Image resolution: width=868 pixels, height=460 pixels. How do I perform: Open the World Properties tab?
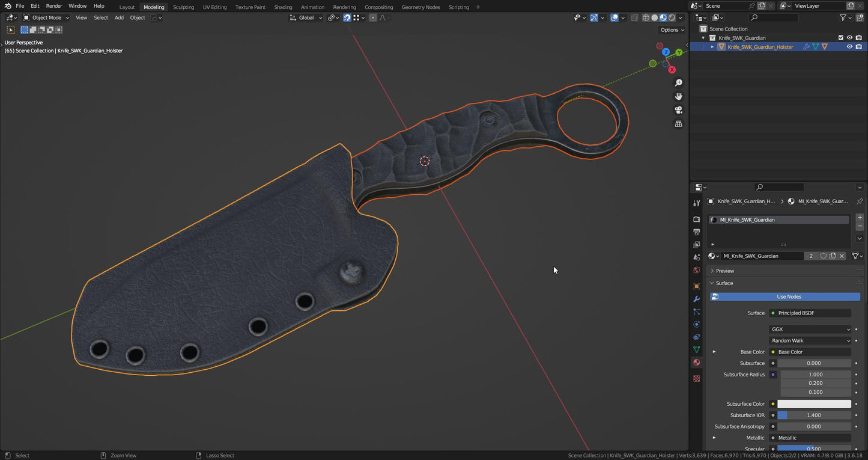coord(696,270)
